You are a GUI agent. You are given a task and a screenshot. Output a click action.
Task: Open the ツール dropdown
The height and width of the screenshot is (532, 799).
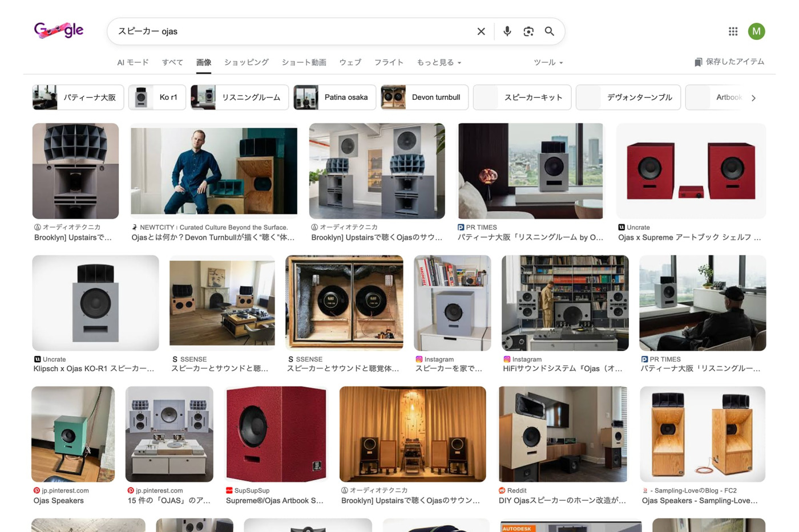point(548,63)
